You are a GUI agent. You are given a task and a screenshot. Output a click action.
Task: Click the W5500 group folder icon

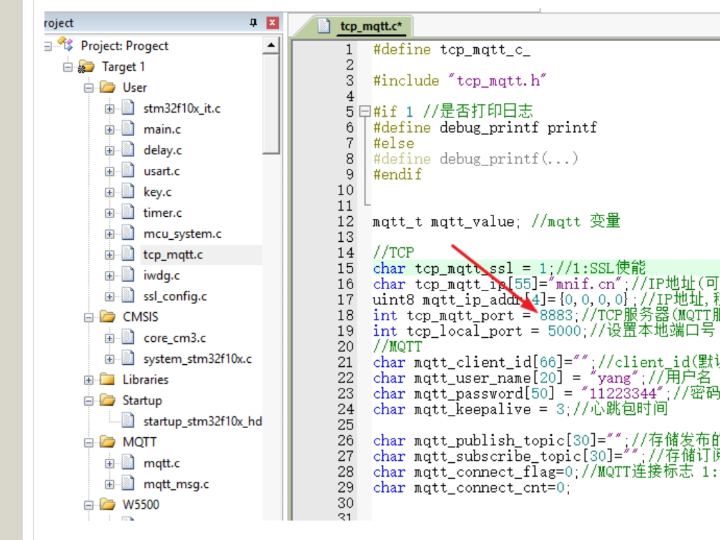(107, 505)
